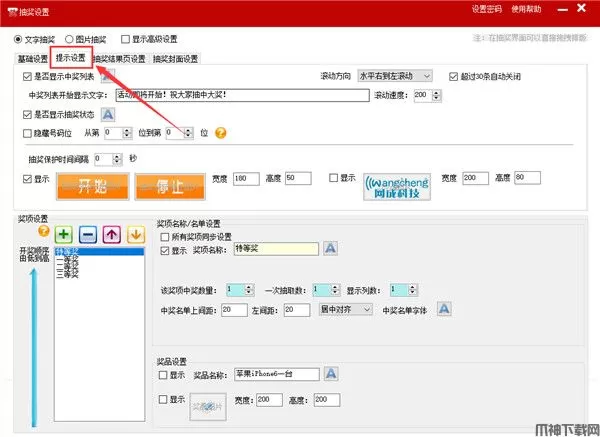The width and height of the screenshot is (600, 437).
Task: Click the blue minus remove prize icon
Action: [x=88, y=234]
